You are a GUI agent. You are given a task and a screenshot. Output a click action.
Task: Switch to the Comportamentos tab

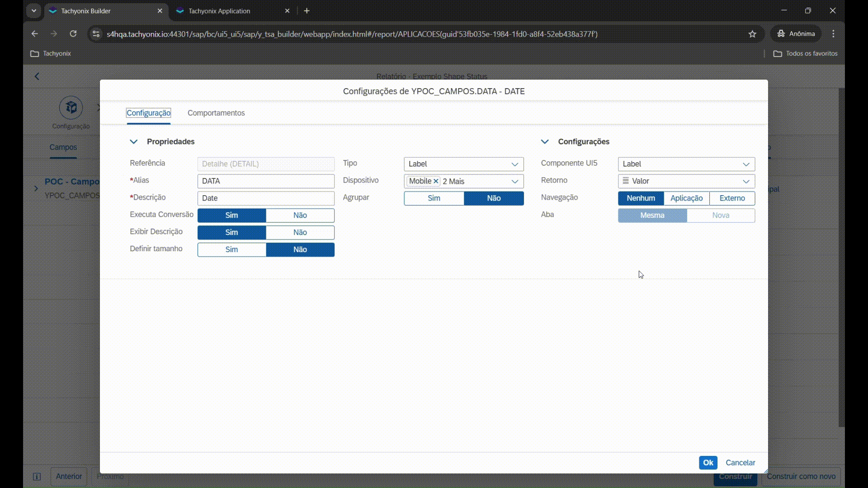tap(216, 113)
